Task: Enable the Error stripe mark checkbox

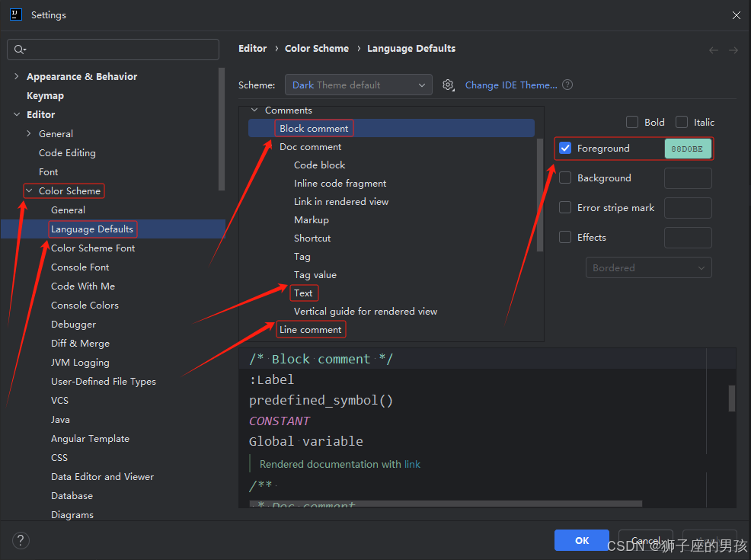Action: (565, 207)
